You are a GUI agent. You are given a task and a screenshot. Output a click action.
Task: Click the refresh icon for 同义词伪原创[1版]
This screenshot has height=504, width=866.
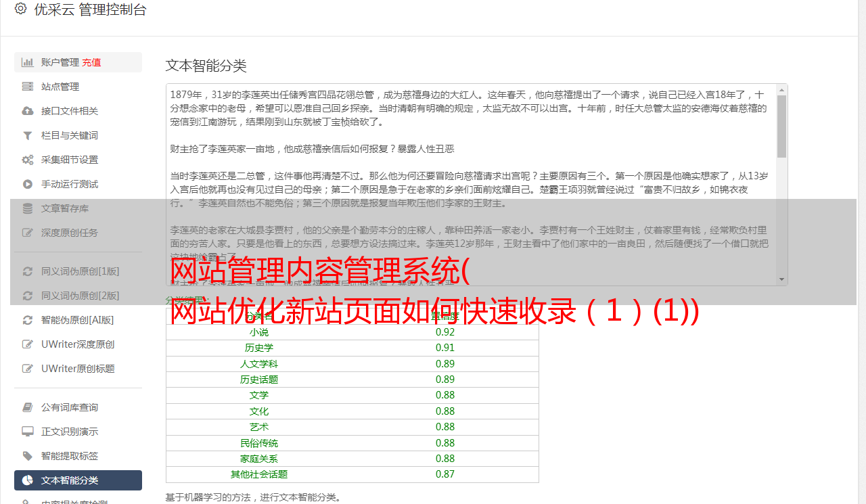27,271
